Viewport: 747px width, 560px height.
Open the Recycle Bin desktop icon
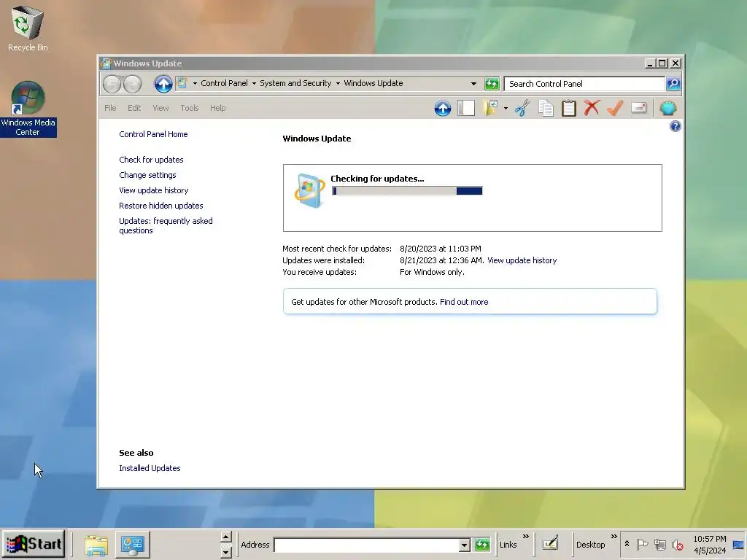28,28
